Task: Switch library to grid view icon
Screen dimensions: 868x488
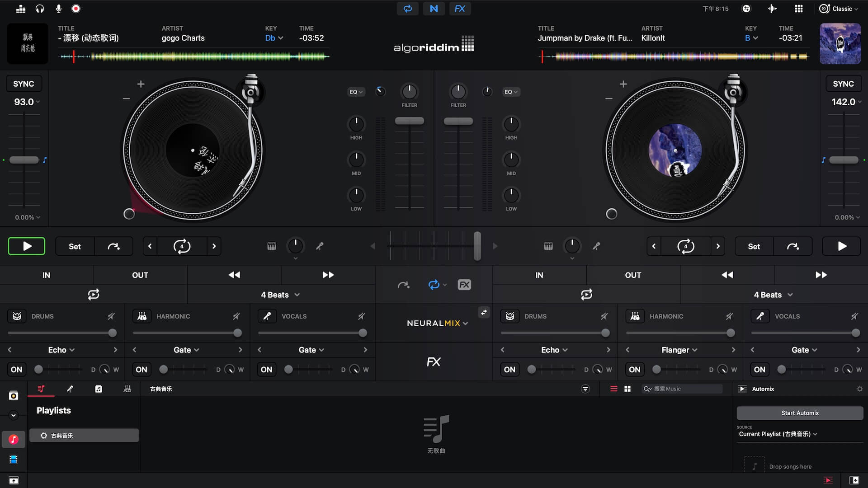Action: 627,389
